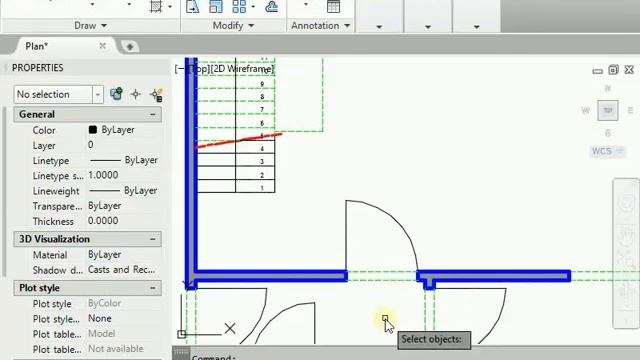
Task: Close the Plan* drawing tab
Action: [103, 46]
